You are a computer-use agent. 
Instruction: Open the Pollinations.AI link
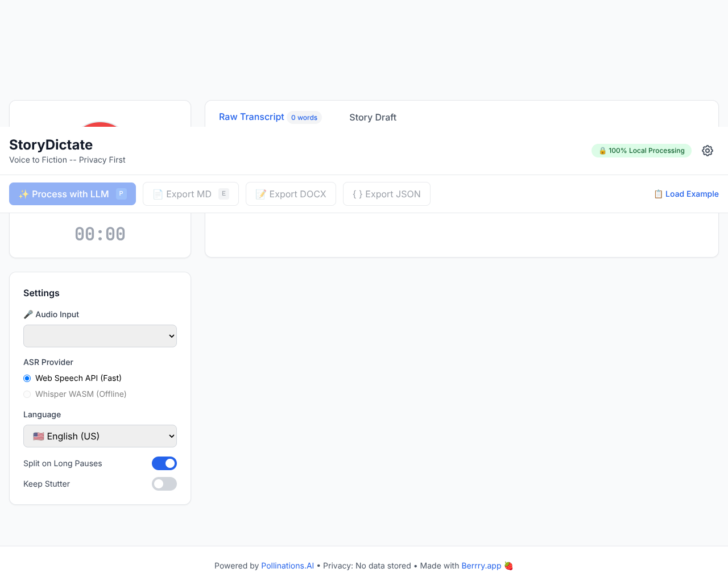(287, 566)
